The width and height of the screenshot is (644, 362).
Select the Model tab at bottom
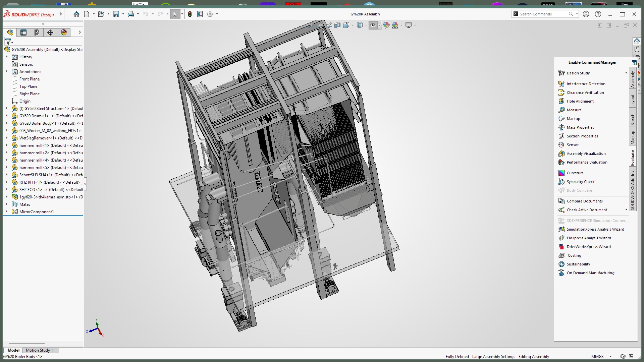(x=13, y=350)
